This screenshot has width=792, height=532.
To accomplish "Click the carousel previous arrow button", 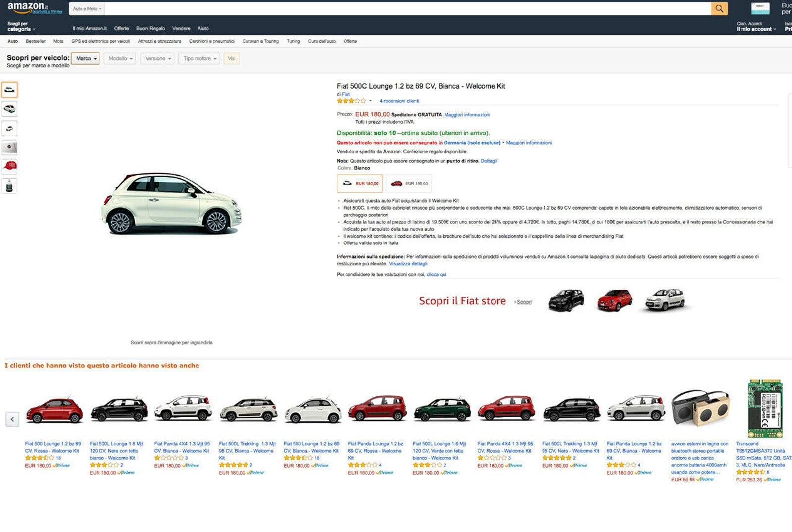I will click(12, 419).
